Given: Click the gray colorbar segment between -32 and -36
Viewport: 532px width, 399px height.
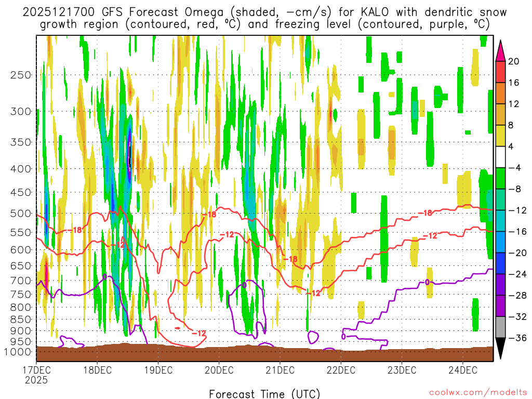Looking at the screenshot, I should (x=500, y=327).
